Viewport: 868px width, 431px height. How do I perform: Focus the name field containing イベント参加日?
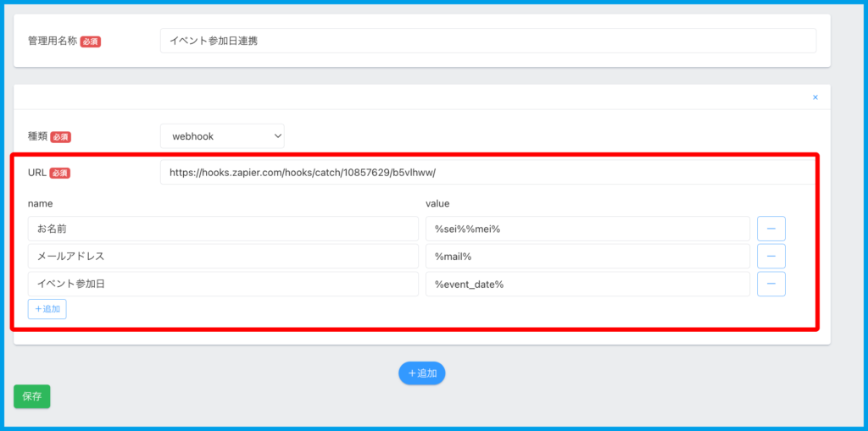223,284
